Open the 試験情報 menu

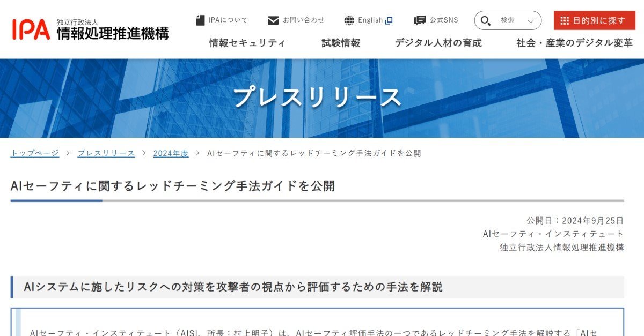pyautogui.click(x=341, y=43)
